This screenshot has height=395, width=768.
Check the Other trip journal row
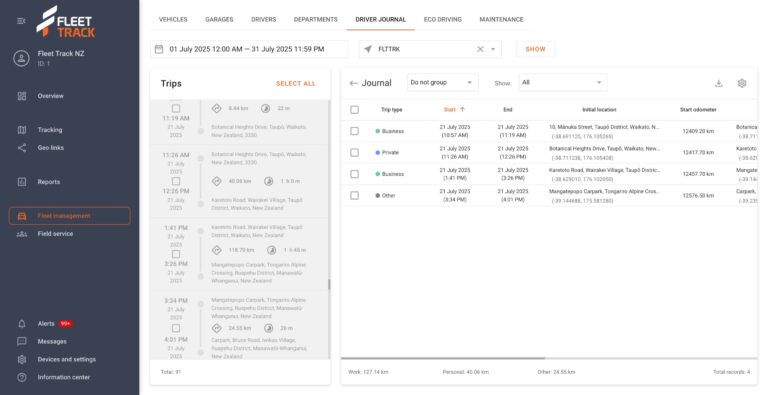point(354,196)
